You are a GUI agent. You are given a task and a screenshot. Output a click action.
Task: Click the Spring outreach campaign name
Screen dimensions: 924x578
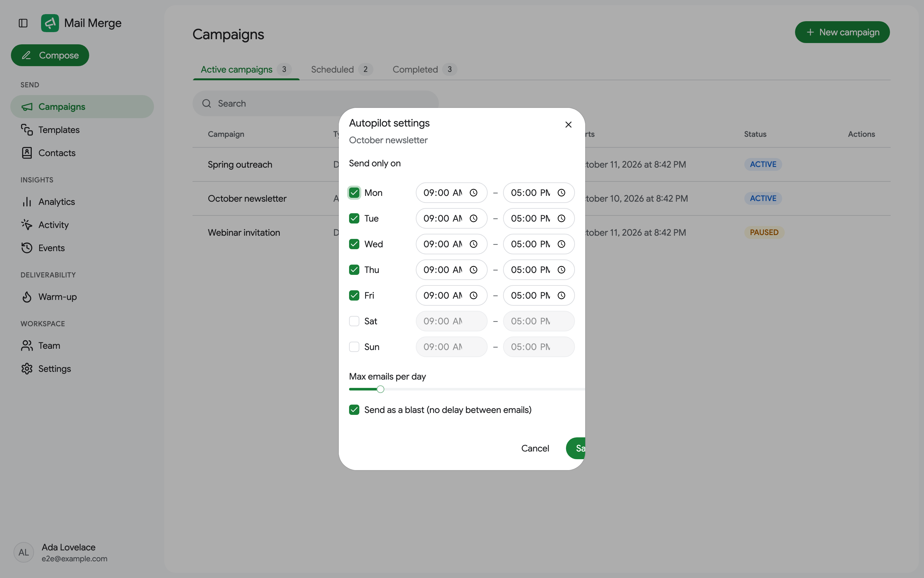tap(240, 164)
